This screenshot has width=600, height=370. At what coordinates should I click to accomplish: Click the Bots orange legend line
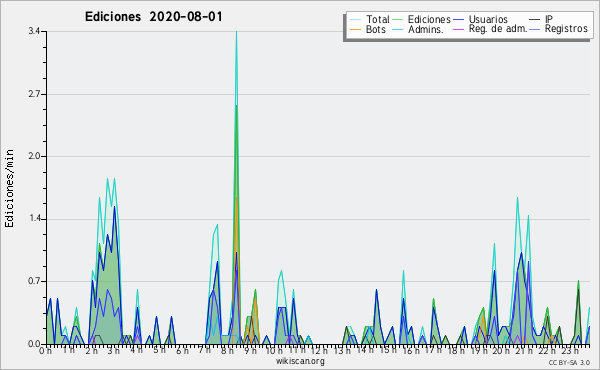355,29
